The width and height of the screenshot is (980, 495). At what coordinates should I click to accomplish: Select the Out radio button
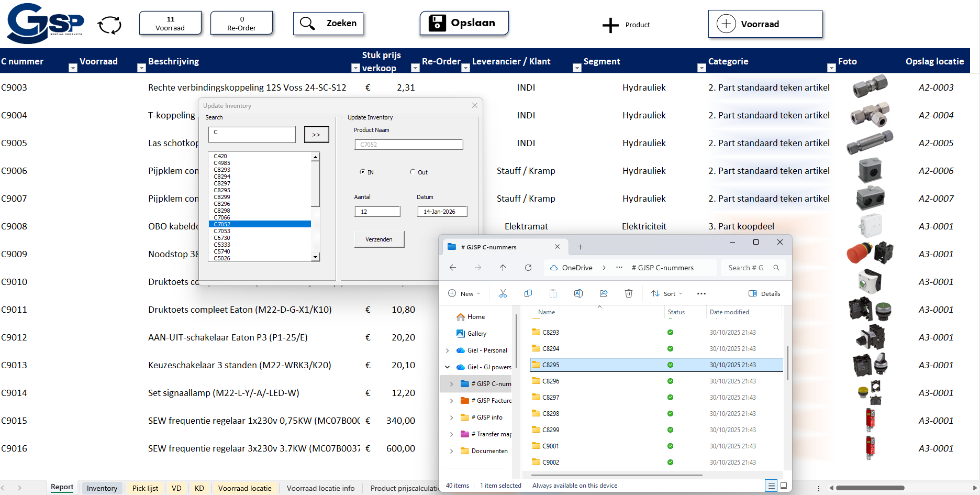(x=413, y=172)
